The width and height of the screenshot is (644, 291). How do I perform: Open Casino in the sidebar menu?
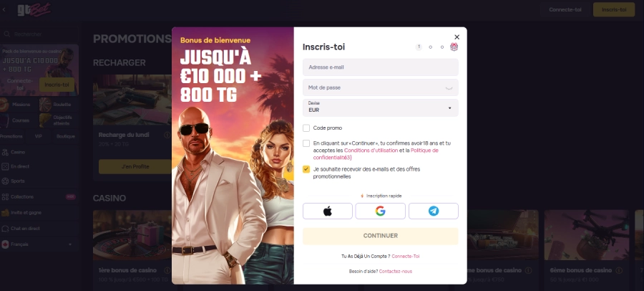coord(18,152)
